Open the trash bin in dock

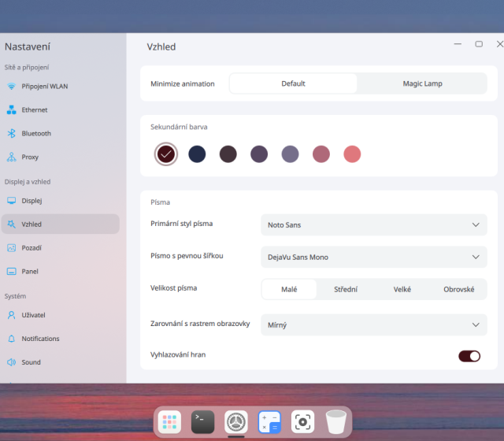pos(336,422)
